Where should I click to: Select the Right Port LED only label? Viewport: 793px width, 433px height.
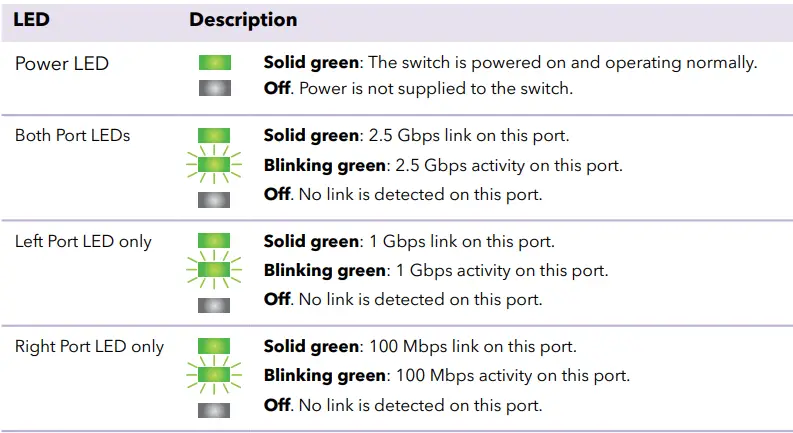tap(89, 347)
